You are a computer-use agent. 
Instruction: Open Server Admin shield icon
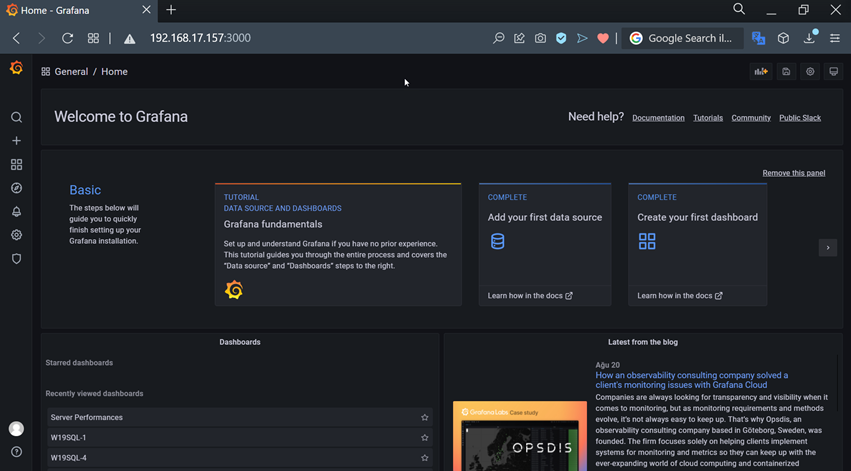pyautogui.click(x=16, y=259)
